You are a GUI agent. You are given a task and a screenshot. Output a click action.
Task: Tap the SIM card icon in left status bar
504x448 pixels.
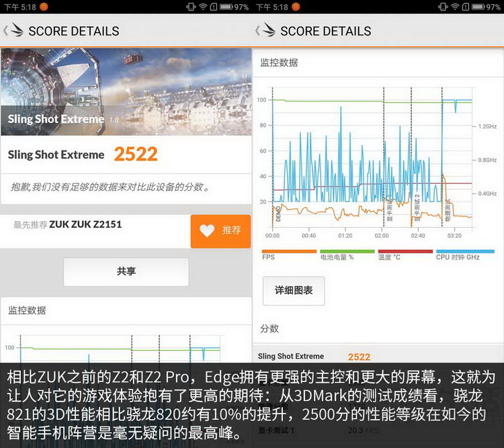point(214,7)
